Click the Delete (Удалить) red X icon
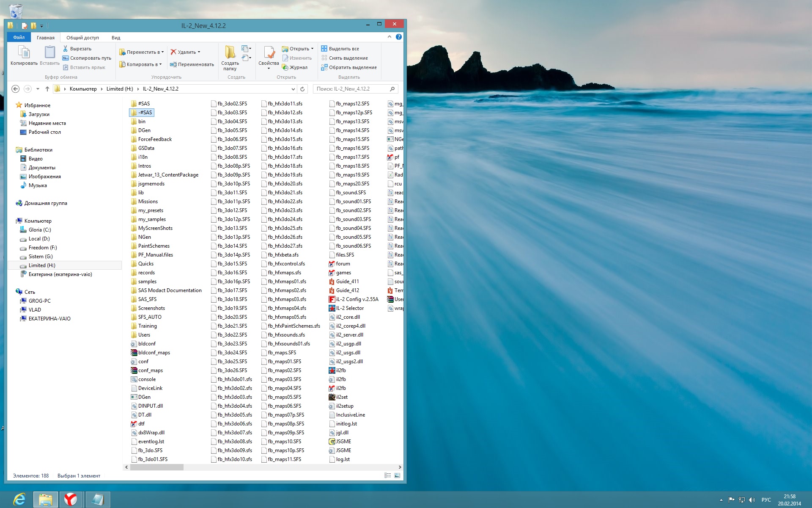Viewport: 812px width, 508px height. point(173,52)
